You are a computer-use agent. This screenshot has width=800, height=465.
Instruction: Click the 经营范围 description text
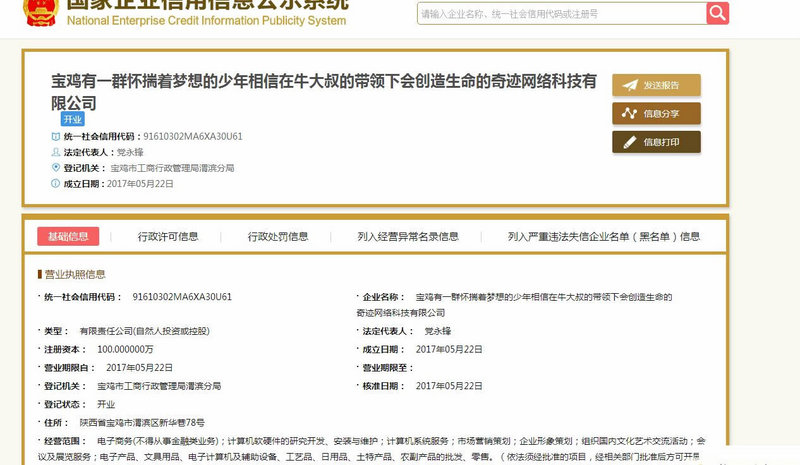(371, 449)
